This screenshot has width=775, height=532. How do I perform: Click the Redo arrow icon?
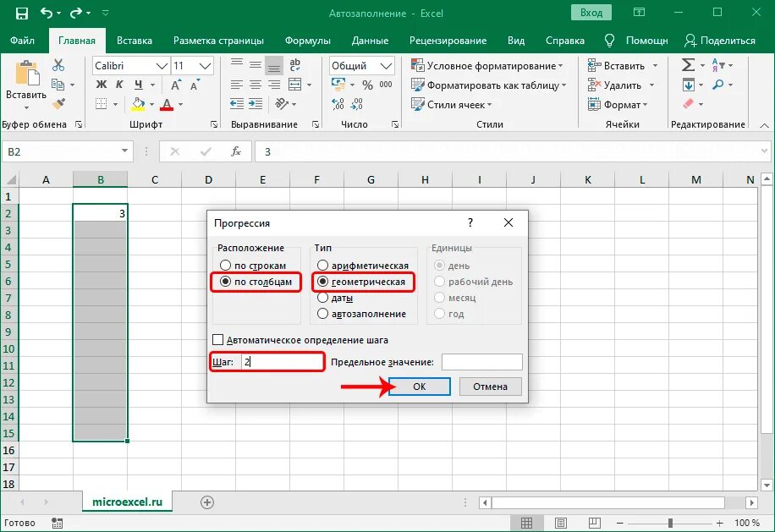(x=76, y=13)
